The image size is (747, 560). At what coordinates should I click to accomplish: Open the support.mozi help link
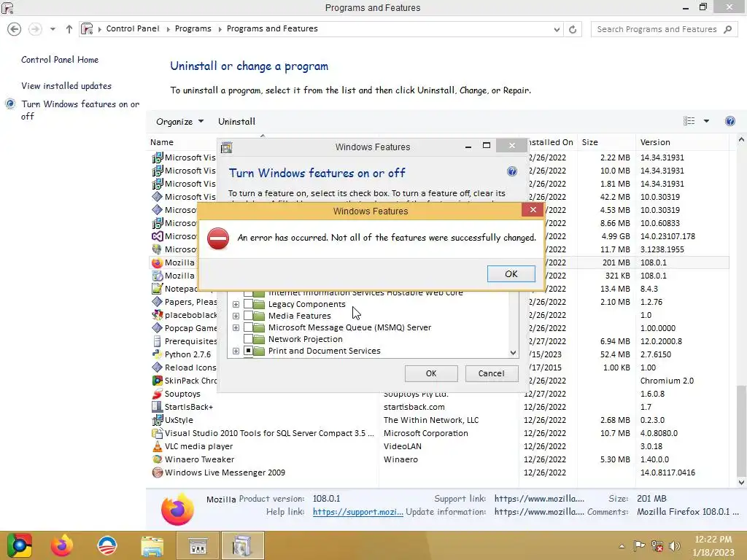point(357,512)
